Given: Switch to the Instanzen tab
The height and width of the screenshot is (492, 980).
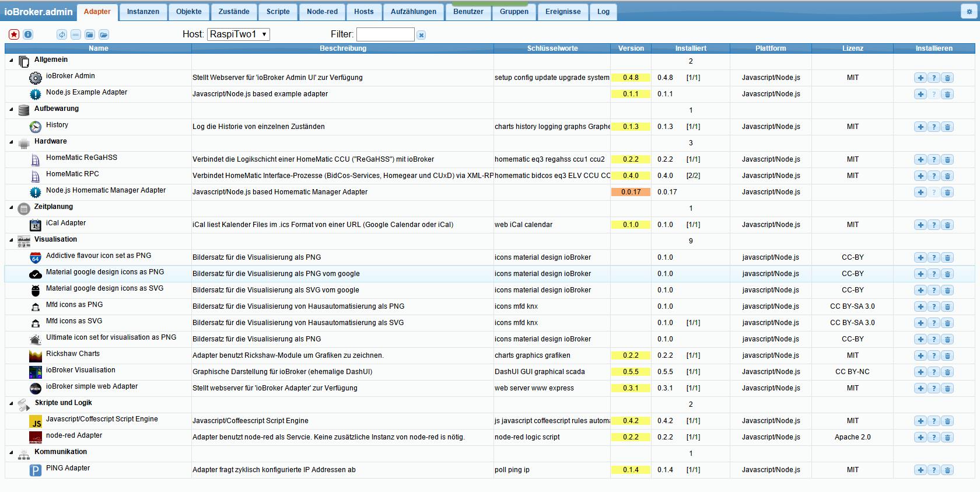Looking at the screenshot, I should click(143, 12).
